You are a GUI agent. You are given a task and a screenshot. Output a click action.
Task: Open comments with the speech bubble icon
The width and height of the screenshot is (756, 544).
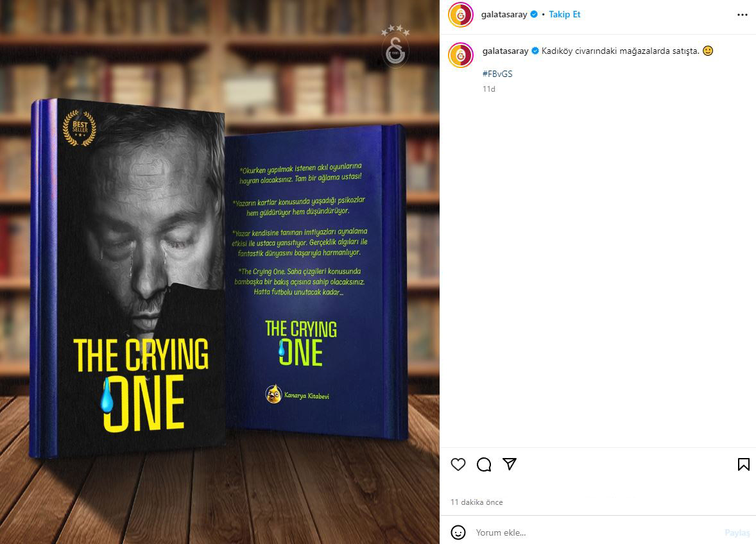[484, 464]
